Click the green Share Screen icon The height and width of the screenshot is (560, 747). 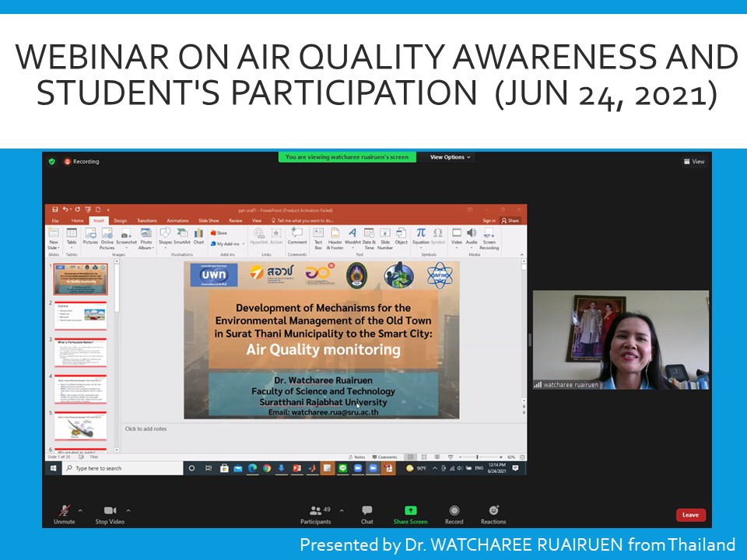tap(410, 511)
